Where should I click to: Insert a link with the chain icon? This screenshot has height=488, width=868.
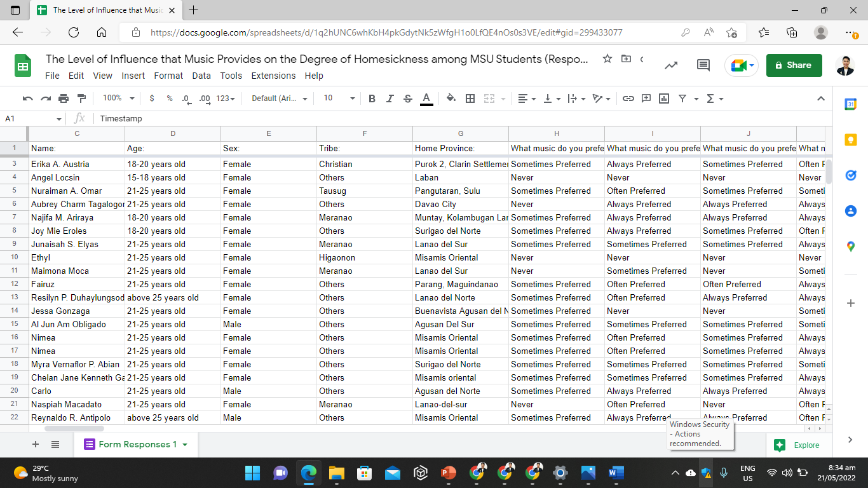pos(628,98)
